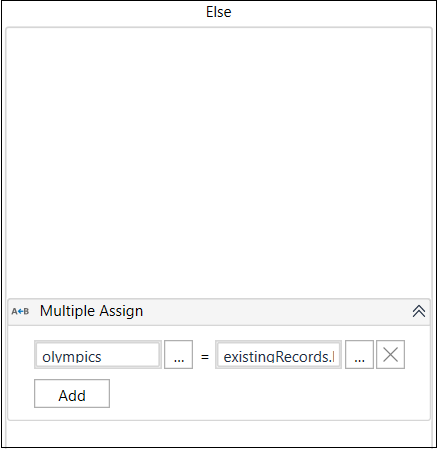Screen dimensions: 439x449
Task: Open expression editor for existingRecords value
Action: click(x=359, y=354)
